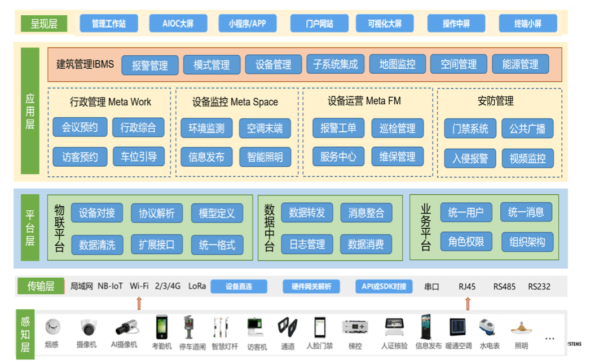
Task: Click the upward arrow below RJ45
Action: 468,304
